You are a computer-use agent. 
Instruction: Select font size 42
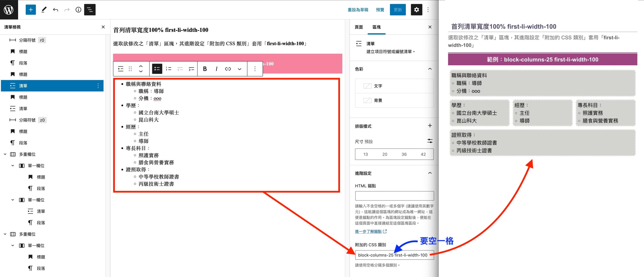[423, 154]
